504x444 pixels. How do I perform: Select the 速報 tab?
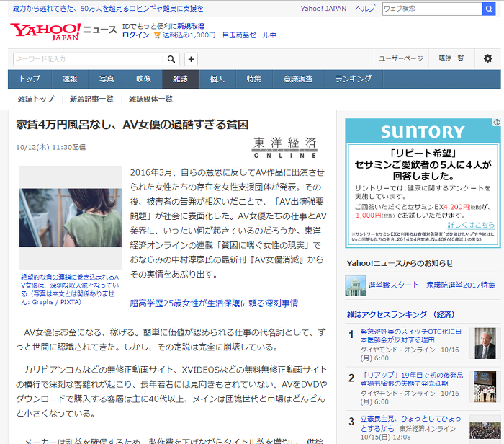[70, 79]
